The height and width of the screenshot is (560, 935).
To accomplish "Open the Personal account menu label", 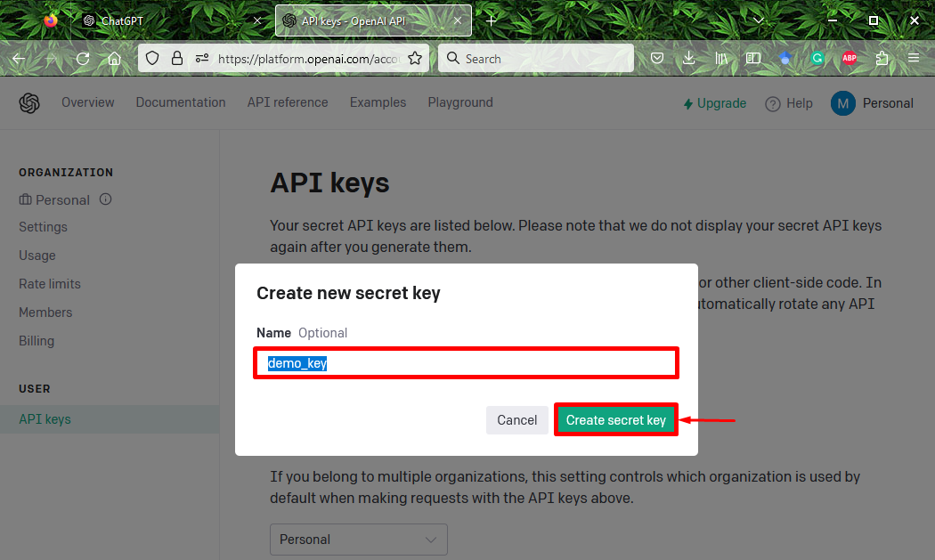I will 888,103.
